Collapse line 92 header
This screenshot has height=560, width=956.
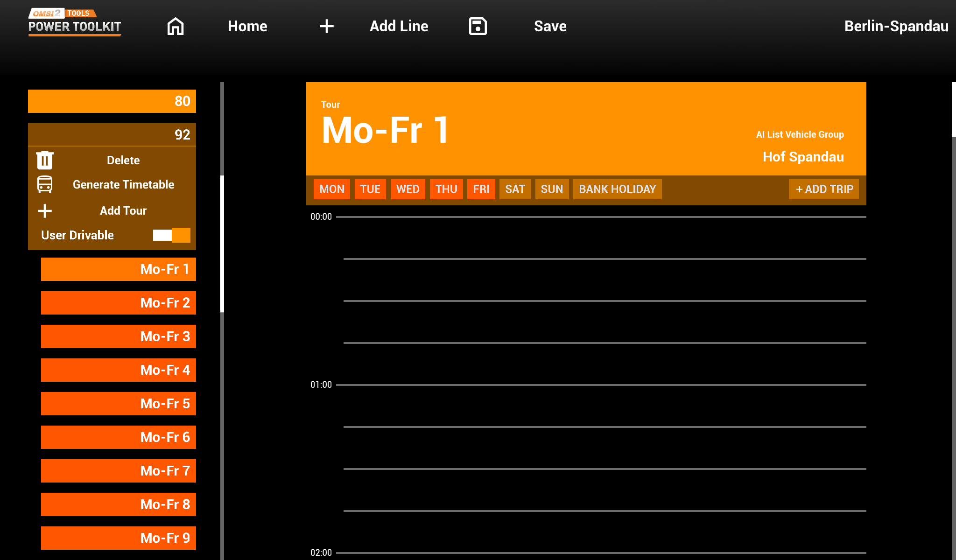(x=112, y=134)
